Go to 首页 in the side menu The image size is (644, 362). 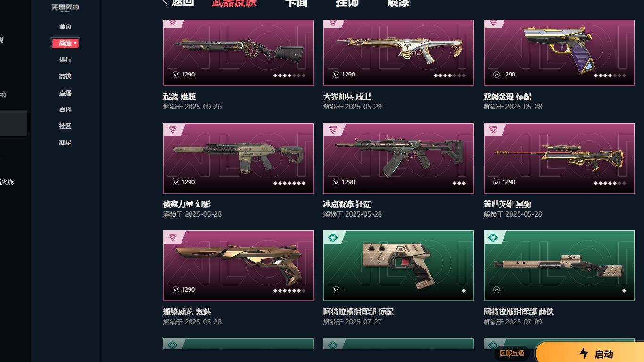click(65, 26)
